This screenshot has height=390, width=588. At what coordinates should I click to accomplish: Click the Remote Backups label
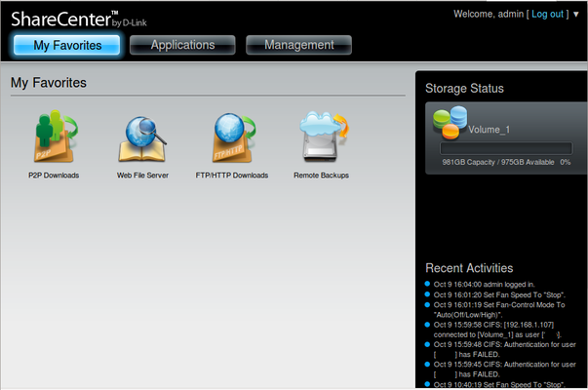[x=321, y=175]
